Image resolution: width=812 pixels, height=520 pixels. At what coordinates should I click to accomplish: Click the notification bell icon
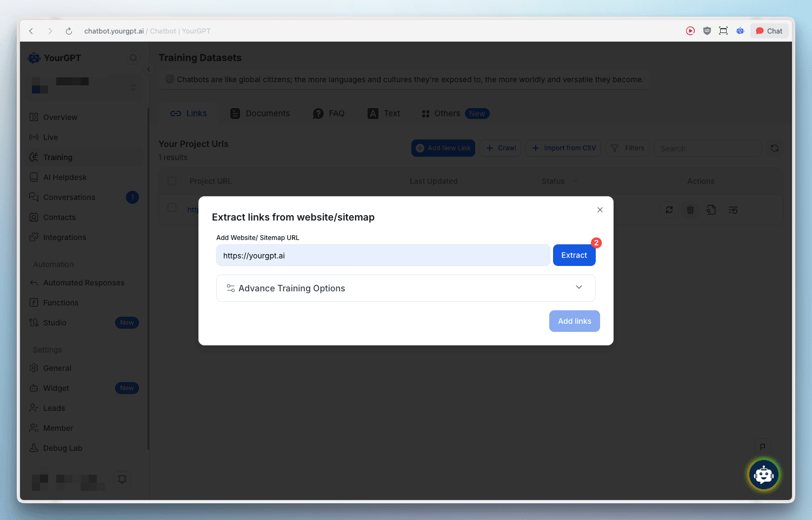pyautogui.click(x=122, y=479)
